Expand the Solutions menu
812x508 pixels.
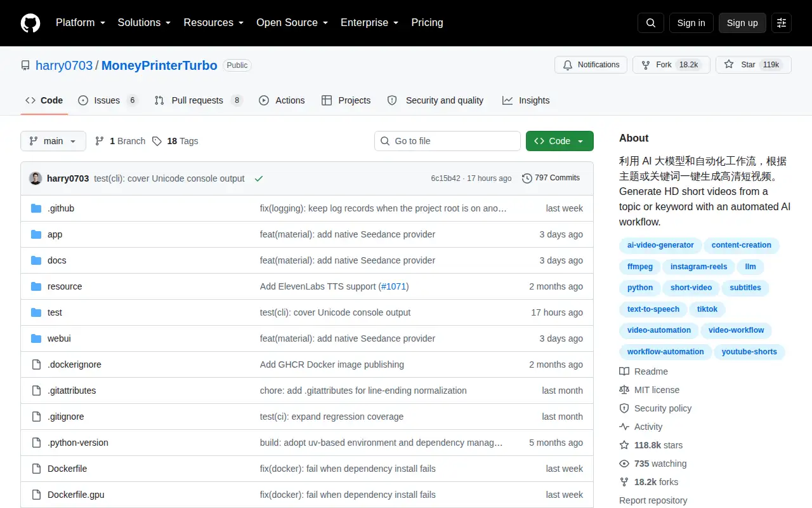pos(145,23)
